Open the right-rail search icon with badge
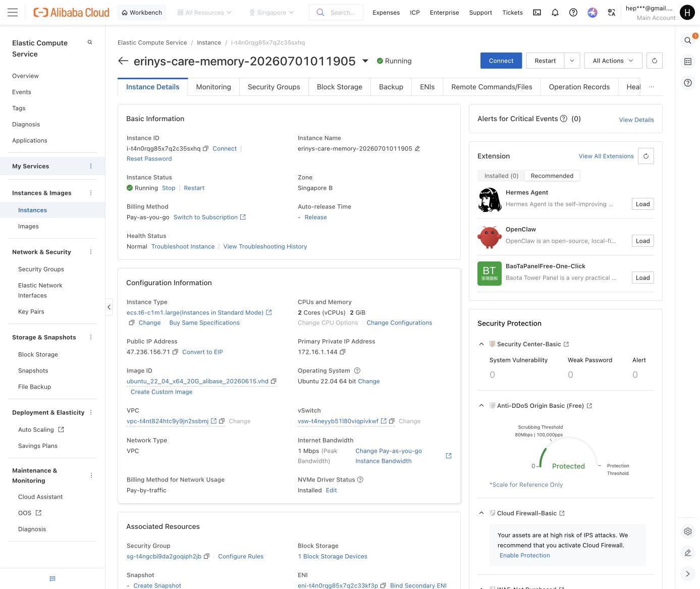Viewport: 700px width, 589px height. pyautogui.click(x=688, y=40)
